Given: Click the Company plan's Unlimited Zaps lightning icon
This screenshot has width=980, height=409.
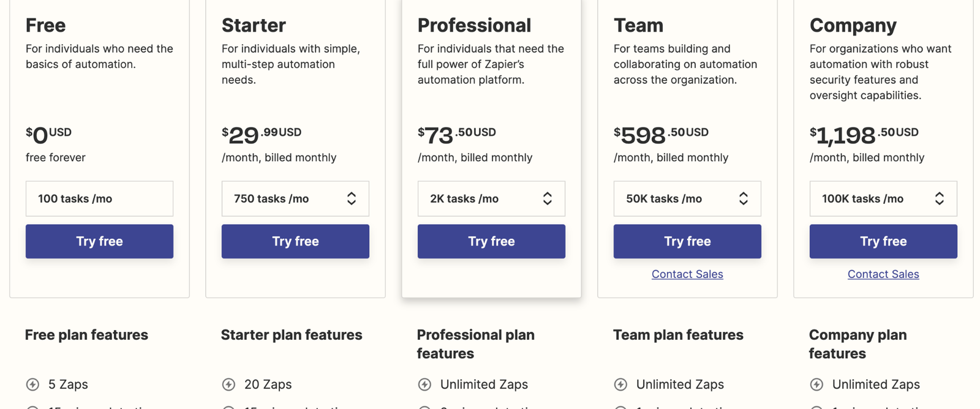Looking at the screenshot, I should pyautogui.click(x=816, y=385).
